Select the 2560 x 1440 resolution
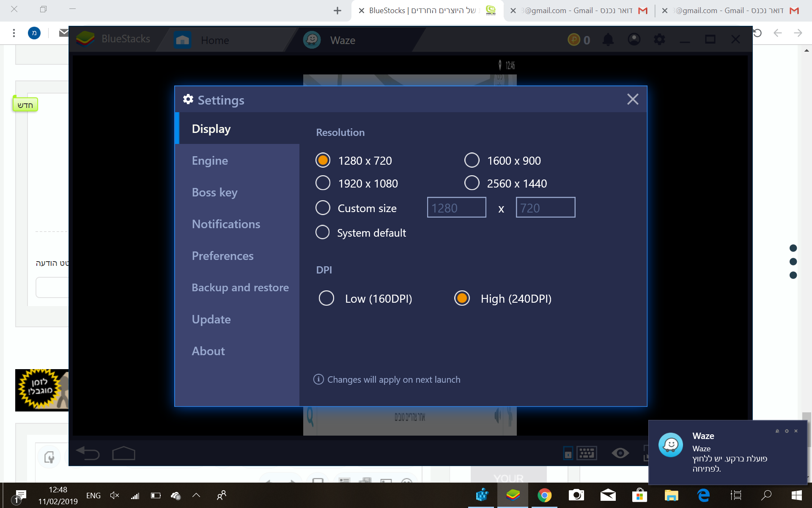This screenshot has height=508, width=812. [x=472, y=183]
